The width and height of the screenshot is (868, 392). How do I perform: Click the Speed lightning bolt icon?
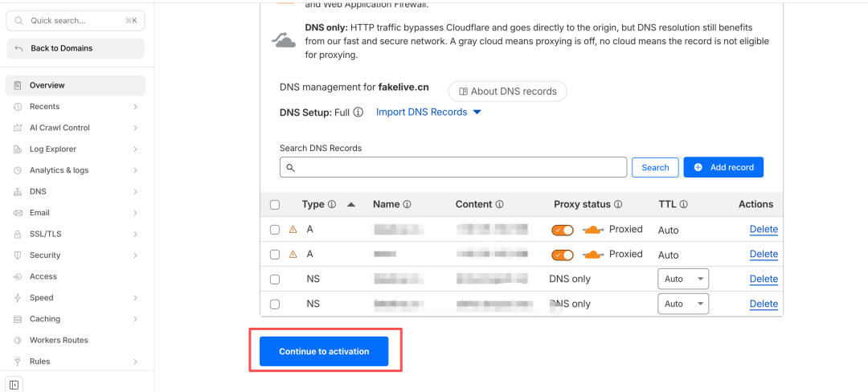click(x=18, y=298)
